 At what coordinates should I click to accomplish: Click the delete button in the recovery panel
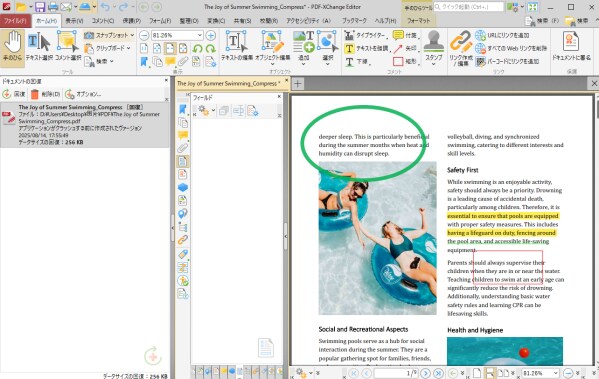point(45,94)
